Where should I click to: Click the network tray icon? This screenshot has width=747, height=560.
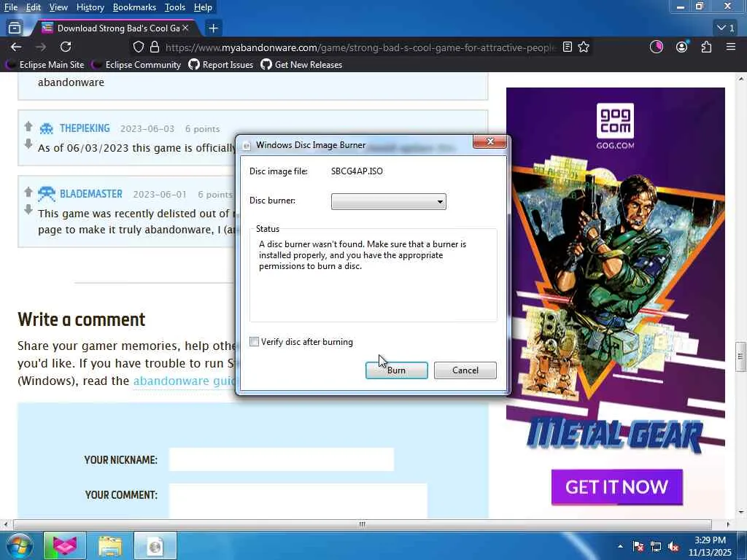656,546
